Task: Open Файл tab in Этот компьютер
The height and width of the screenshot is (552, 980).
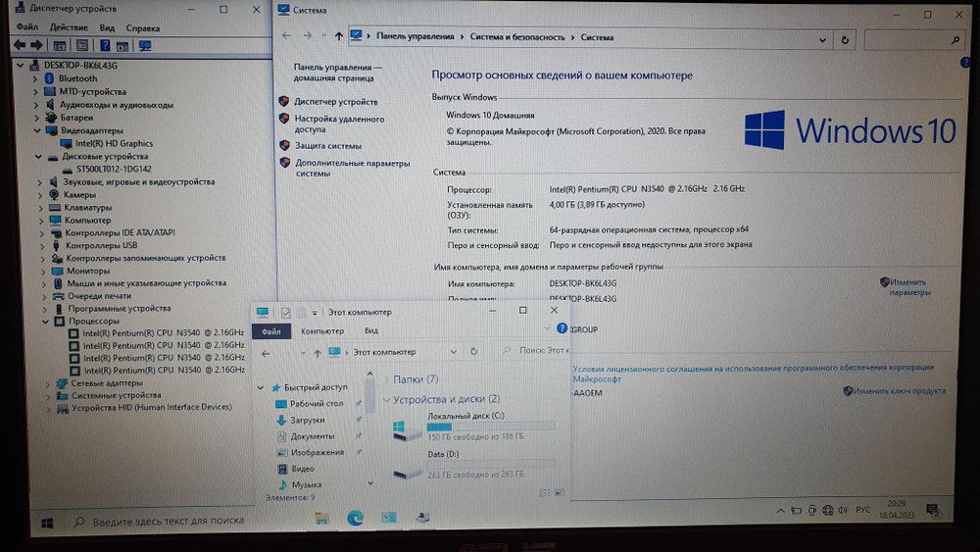Action: click(271, 331)
